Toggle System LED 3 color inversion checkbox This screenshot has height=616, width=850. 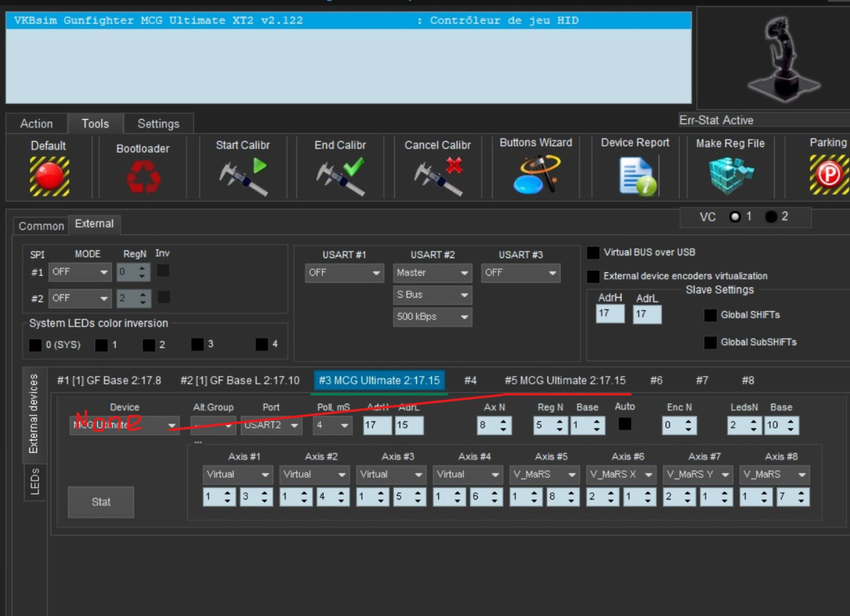[x=198, y=344]
